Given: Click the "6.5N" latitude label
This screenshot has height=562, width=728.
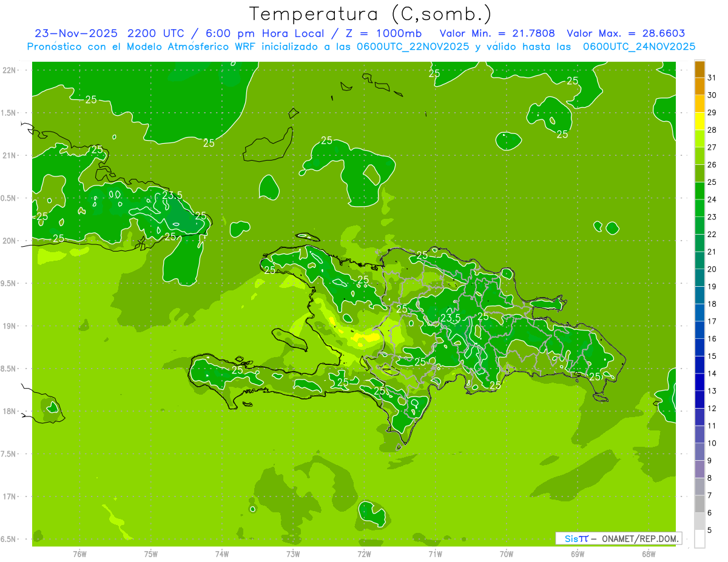Looking at the screenshot, I should 9,539.
